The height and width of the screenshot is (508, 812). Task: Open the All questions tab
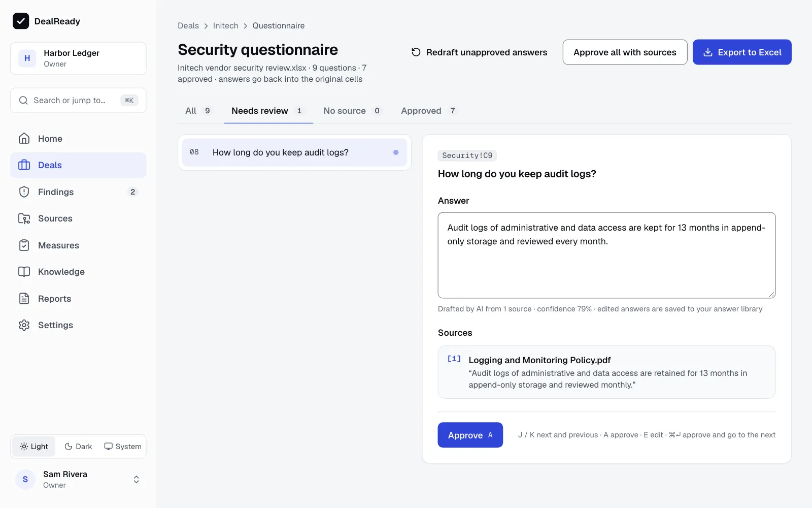tap(198, 111)
